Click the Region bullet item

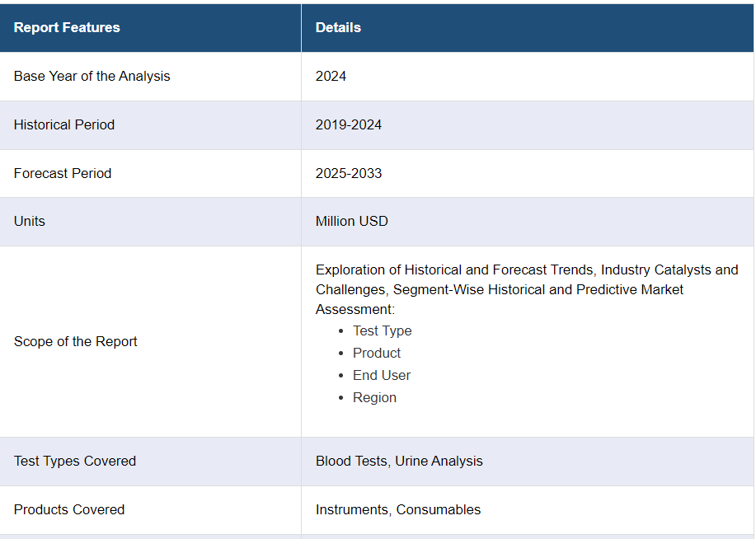(374, 397)
